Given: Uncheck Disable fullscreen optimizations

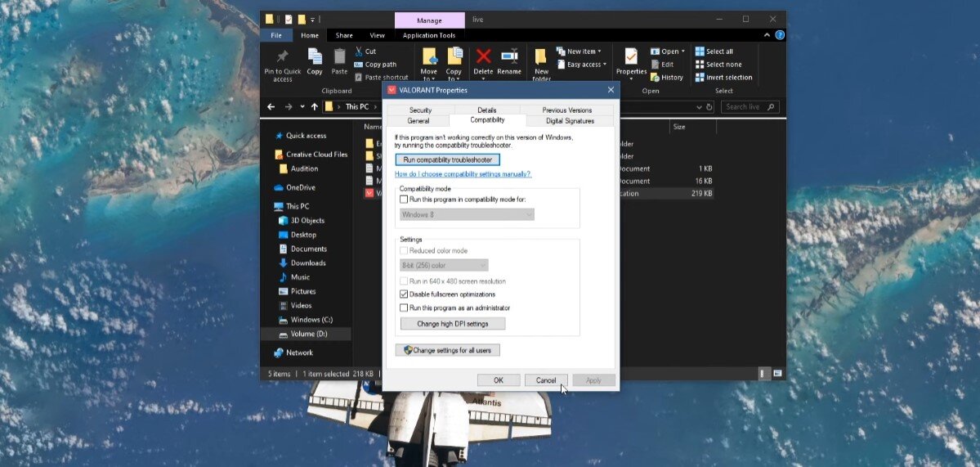Looking at the screenshot, I should [404, 294].
